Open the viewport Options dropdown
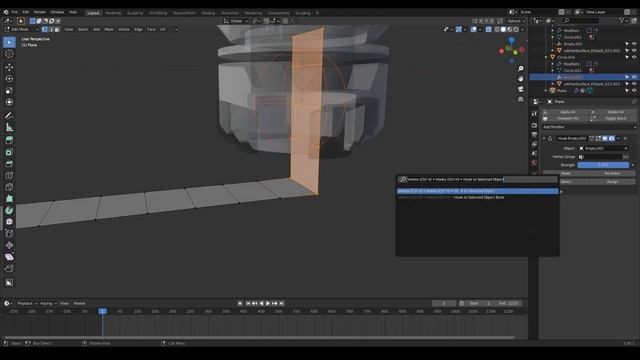Viewport: 640px width, 360px height. 516,21
